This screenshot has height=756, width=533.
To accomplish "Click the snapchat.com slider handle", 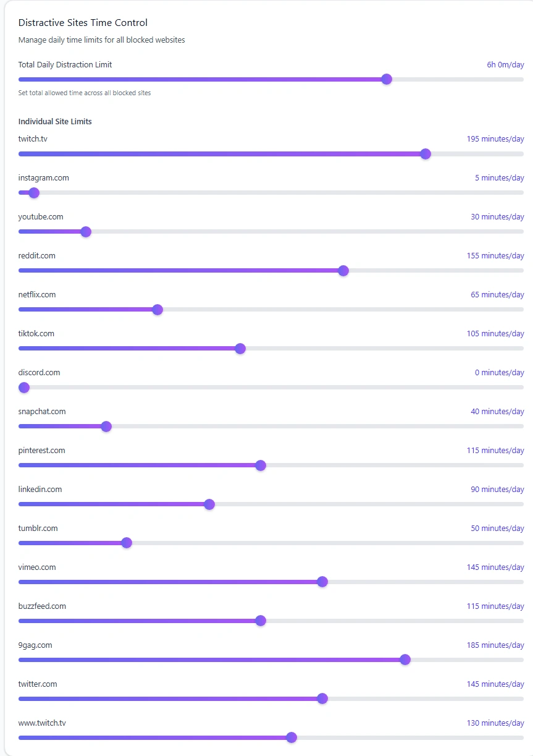I will pyautogui.click(x=106, y=427).
